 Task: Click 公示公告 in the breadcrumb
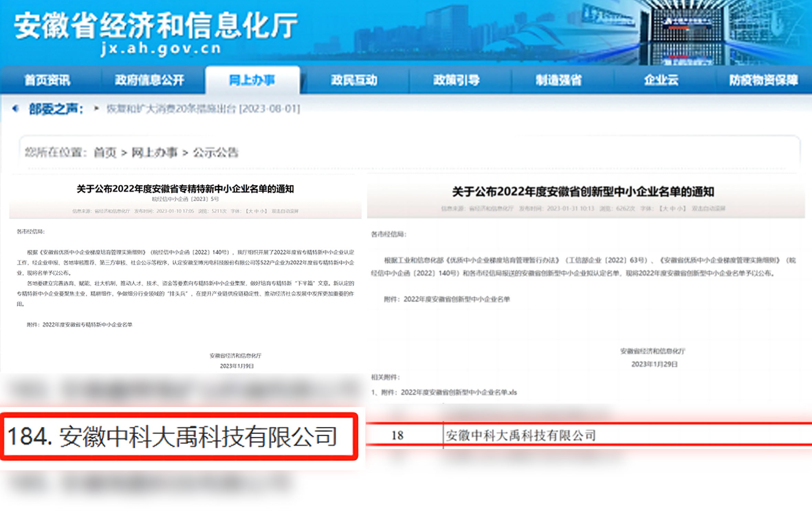point(216,152)
